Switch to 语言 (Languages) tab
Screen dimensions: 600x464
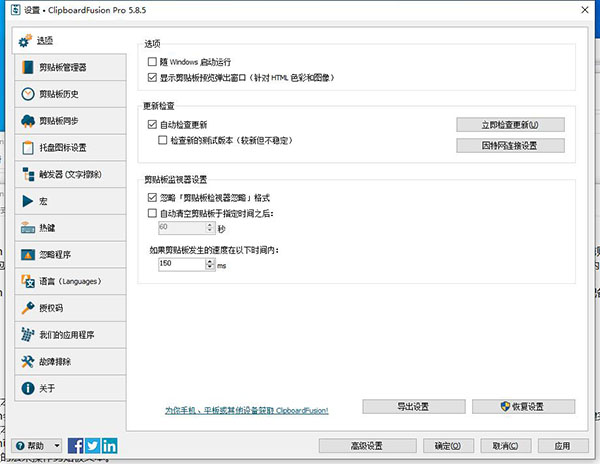[70, 282]
